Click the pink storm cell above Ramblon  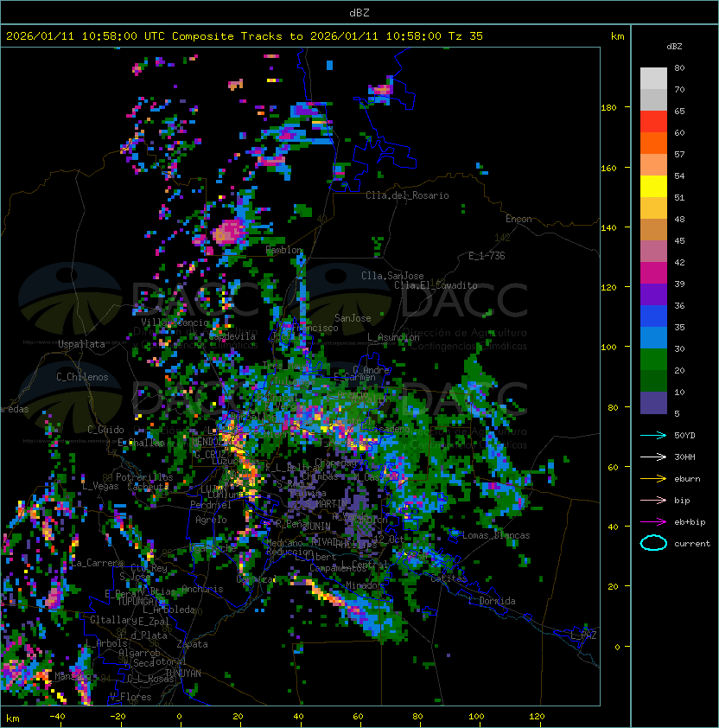point(228,232)
